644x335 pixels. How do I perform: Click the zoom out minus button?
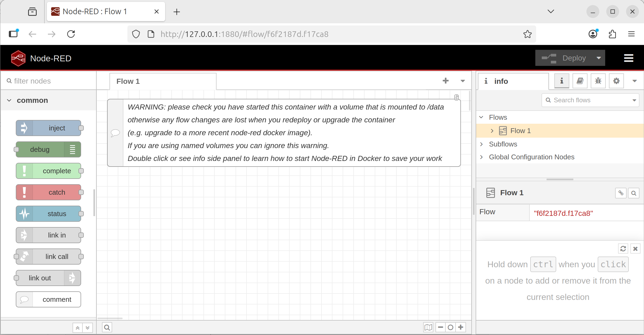[x=440, y=327]
